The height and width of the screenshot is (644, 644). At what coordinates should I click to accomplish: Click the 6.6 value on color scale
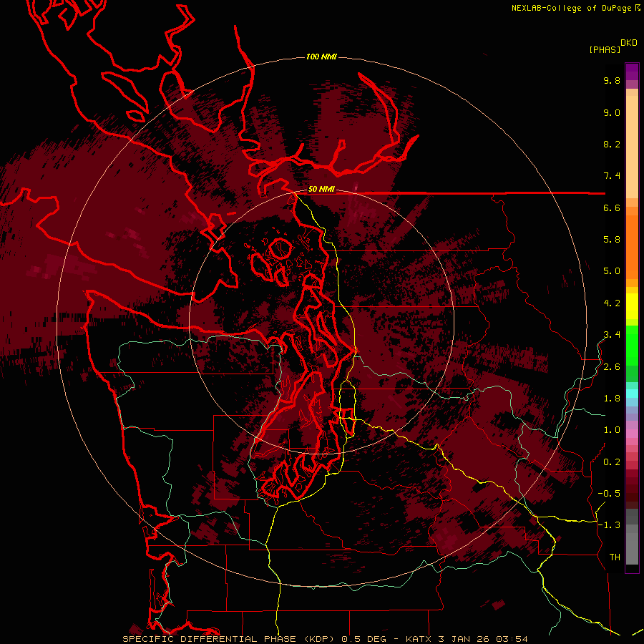pos(612,208)
